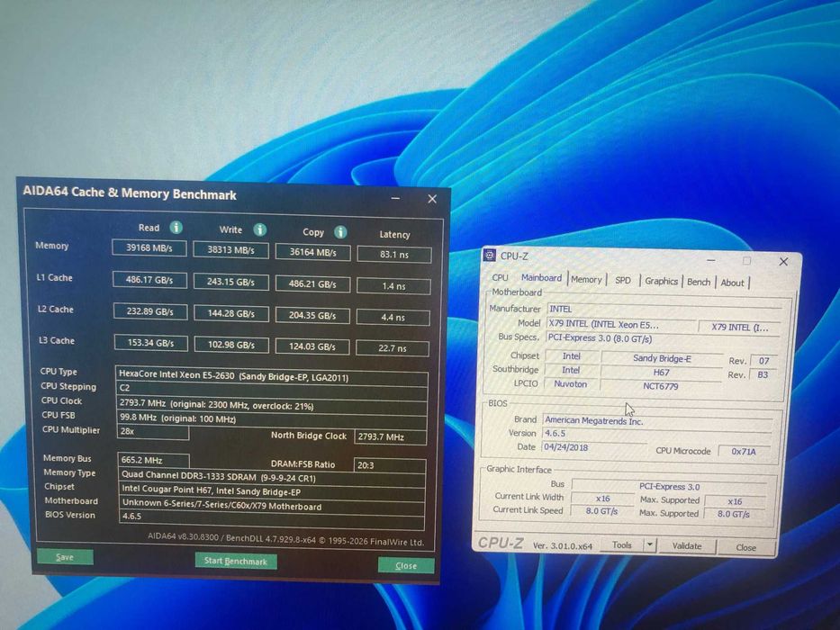Click the Validate button in CPU-Z
This screenshot has width=840, height=630.
(x=687, y=546)
